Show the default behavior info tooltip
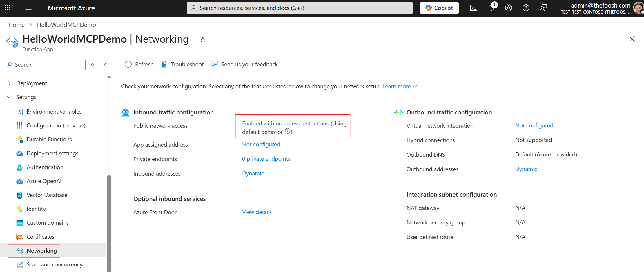 pos(288,131)
